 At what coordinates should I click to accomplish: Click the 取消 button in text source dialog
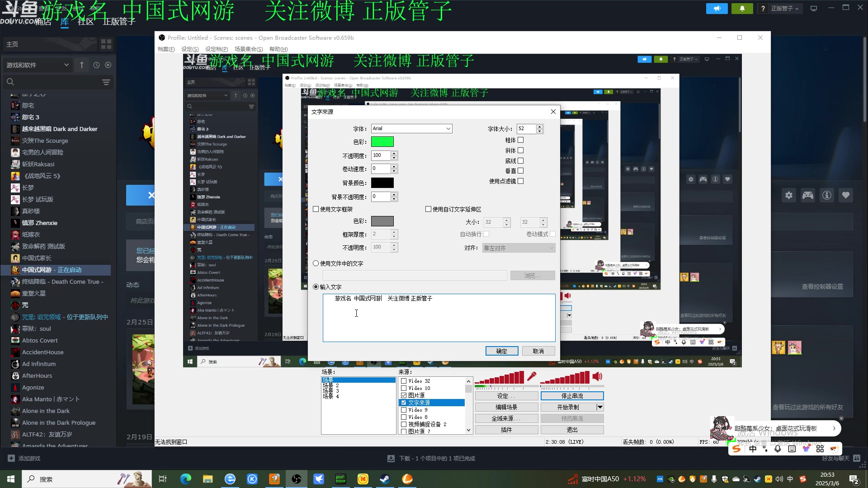pyautogui.click(x=538, y=351)
